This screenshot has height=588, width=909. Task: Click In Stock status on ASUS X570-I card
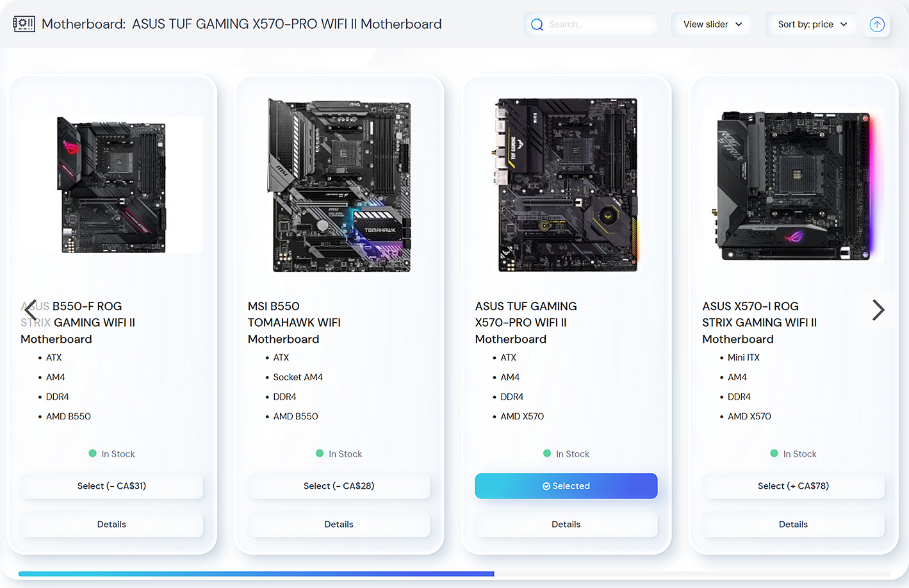(793, 454)
